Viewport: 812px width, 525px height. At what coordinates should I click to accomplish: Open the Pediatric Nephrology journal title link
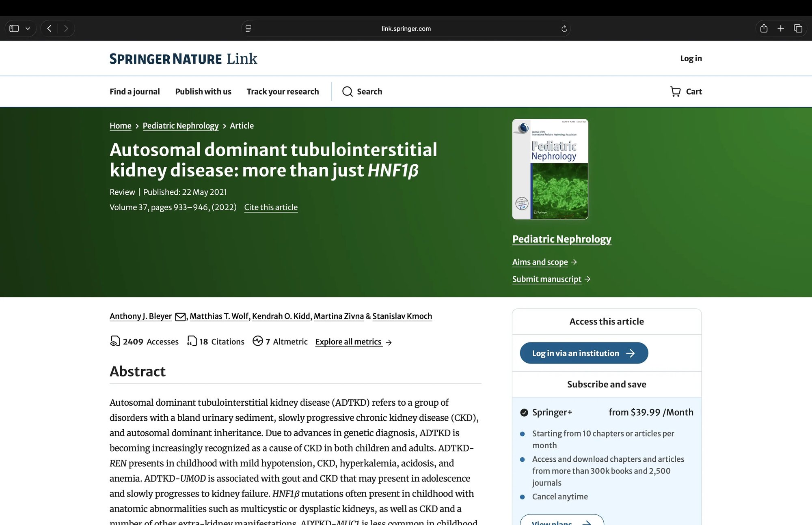pos(561,239)
